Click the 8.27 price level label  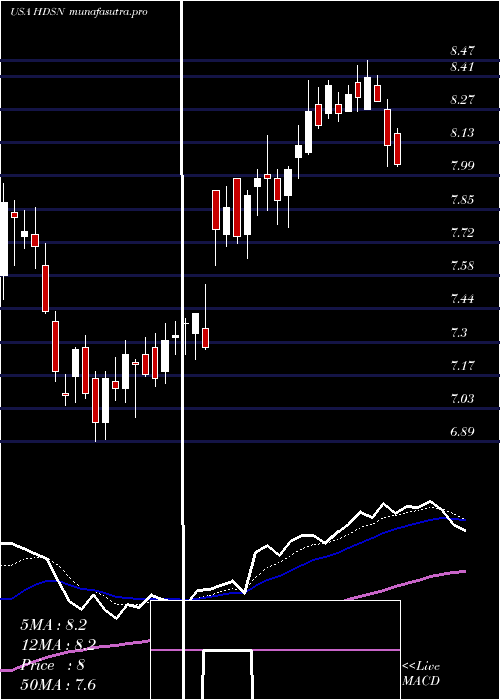pyautogui.click(x=462, y=100)
